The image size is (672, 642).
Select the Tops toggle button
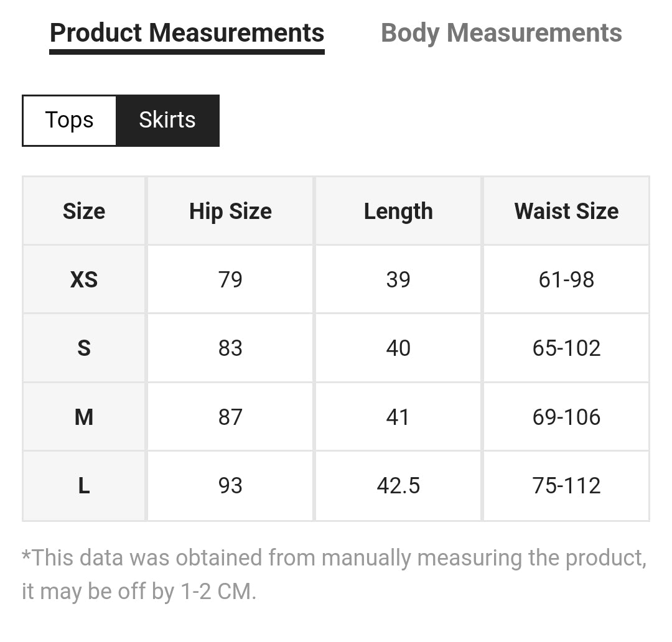click(69, 120)
